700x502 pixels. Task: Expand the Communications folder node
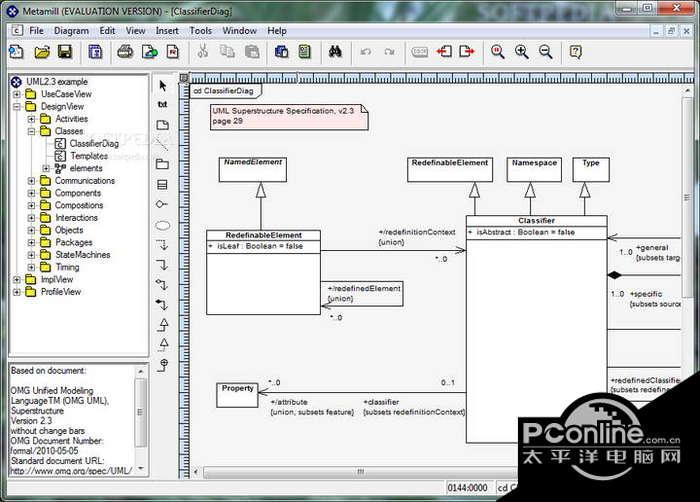(x=31, y=181)
